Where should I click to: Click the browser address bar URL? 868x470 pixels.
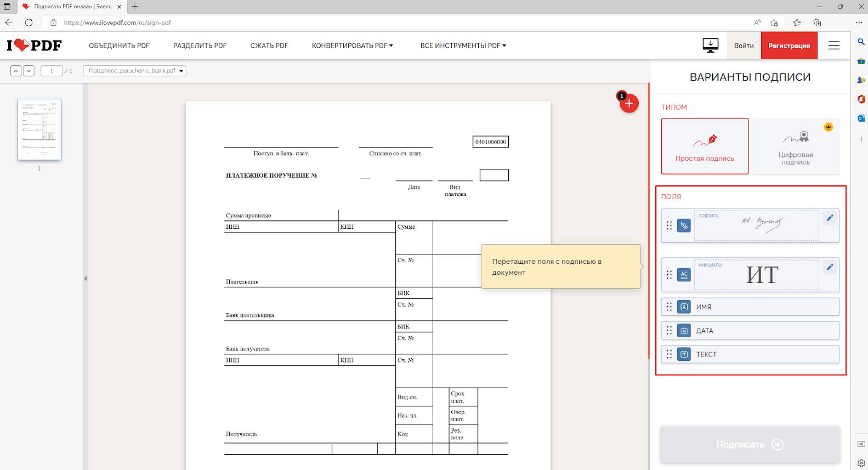point(117,22)
